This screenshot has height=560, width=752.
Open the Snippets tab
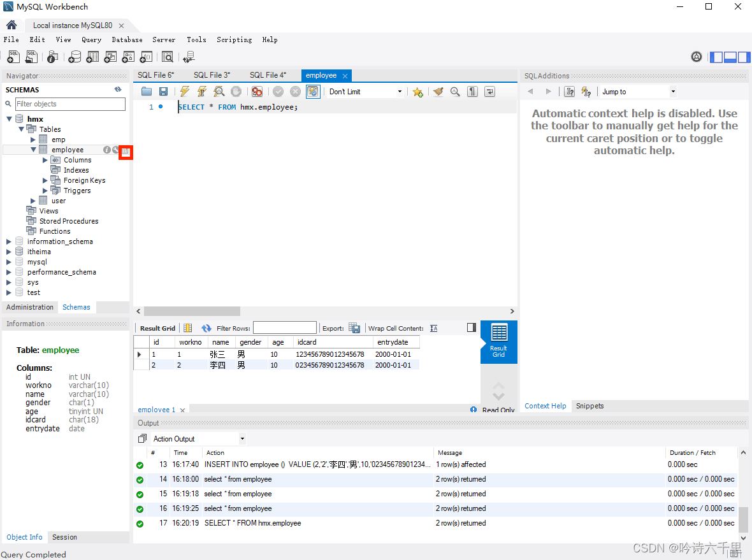pos(590,406)
